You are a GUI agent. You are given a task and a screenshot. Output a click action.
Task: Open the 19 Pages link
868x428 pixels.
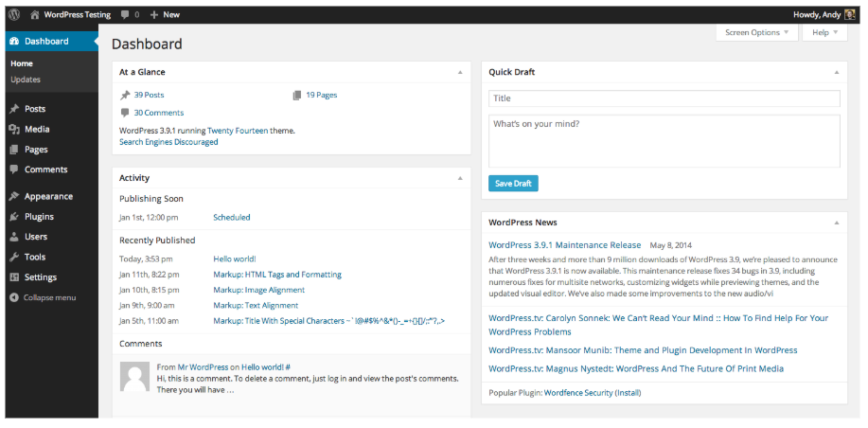[322, 96]
